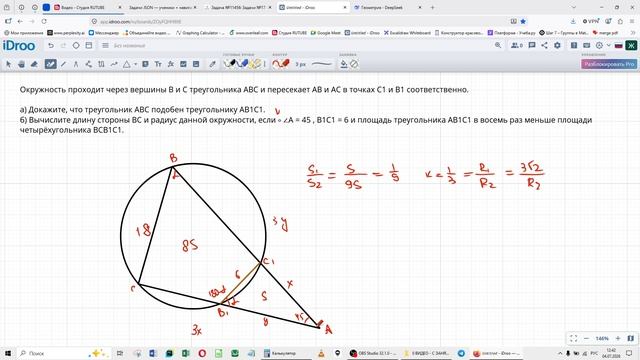The height and width of the screenshot is (360, 640).
Task: Zoom out with the minus button
Action: 587,338
